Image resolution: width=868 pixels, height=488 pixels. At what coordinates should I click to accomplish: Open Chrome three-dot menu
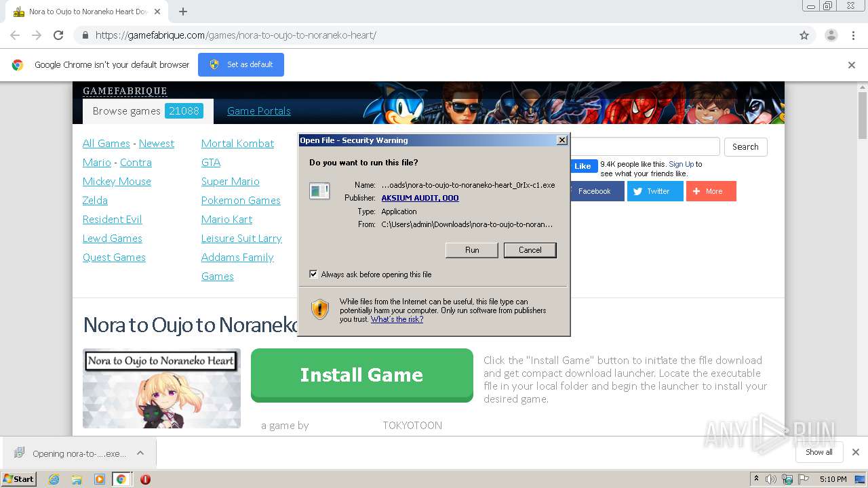(853, 35)
